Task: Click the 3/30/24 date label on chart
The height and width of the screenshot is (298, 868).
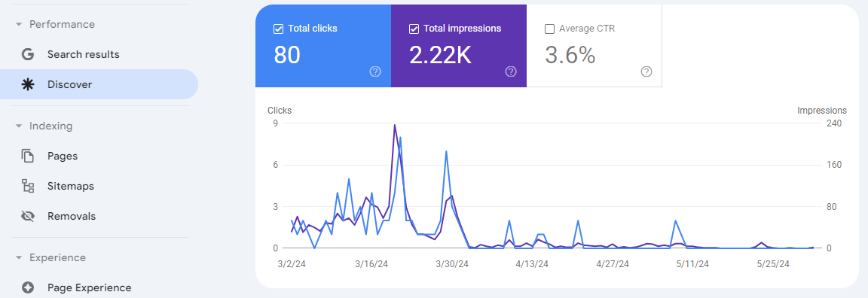Action: click(452, 263)
